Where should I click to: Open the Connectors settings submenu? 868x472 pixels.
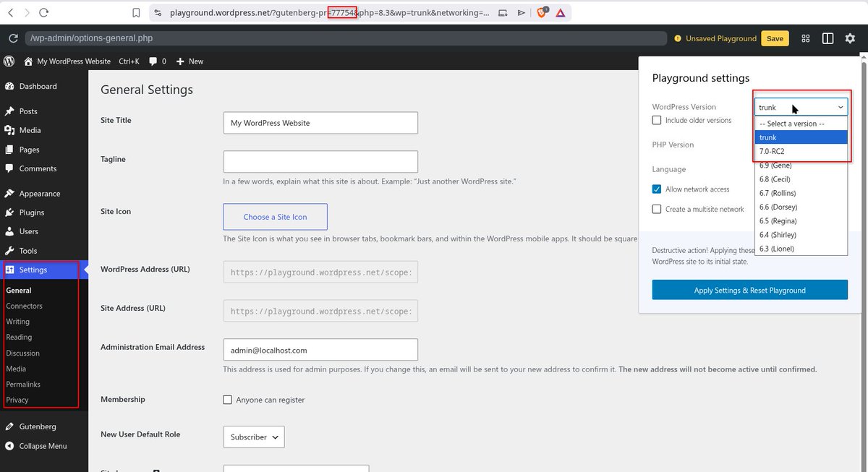pyautogui.click(x=24, y=306)
